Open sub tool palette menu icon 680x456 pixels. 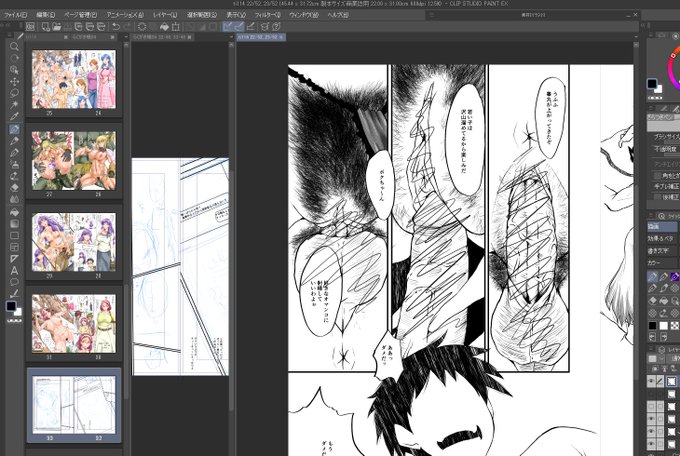651,216
